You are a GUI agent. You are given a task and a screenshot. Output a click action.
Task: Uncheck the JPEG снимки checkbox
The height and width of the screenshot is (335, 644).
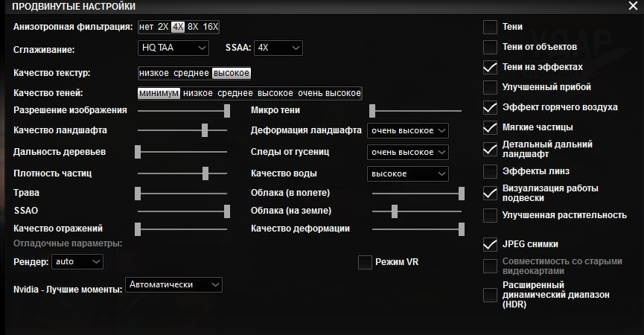[490, 245]
